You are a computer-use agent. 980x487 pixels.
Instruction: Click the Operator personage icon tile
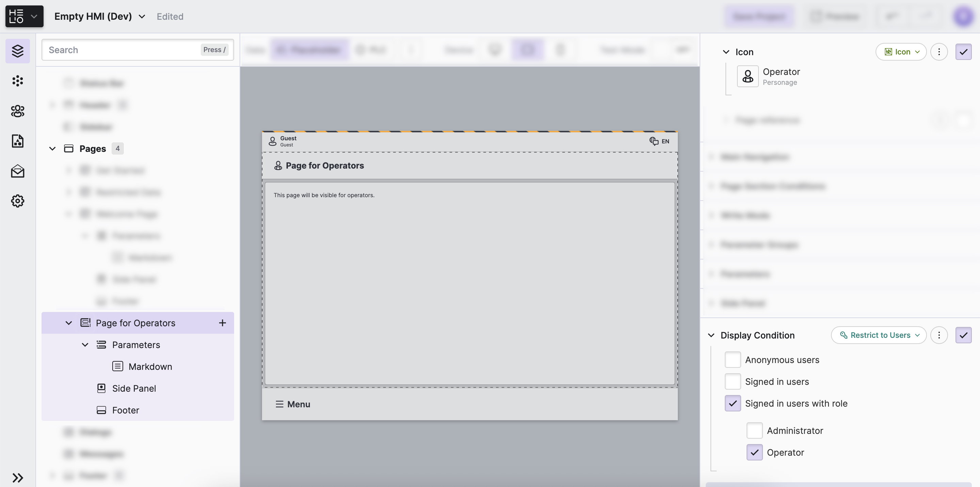pos(748,76)
